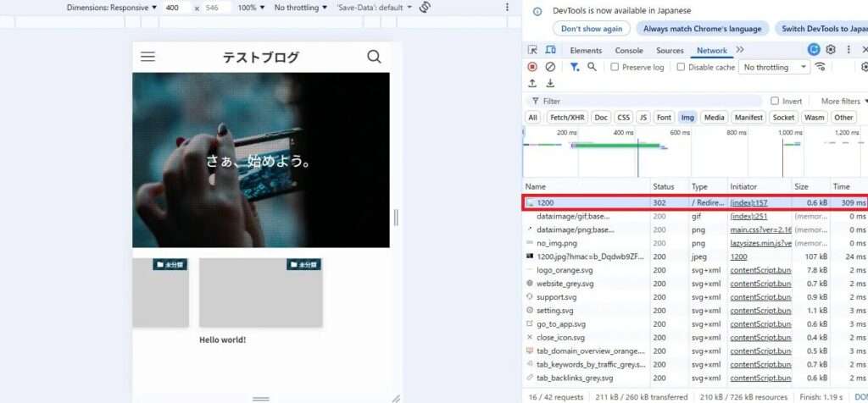Clear the network log
The image size is (868, 403).
tap(550, 67)
